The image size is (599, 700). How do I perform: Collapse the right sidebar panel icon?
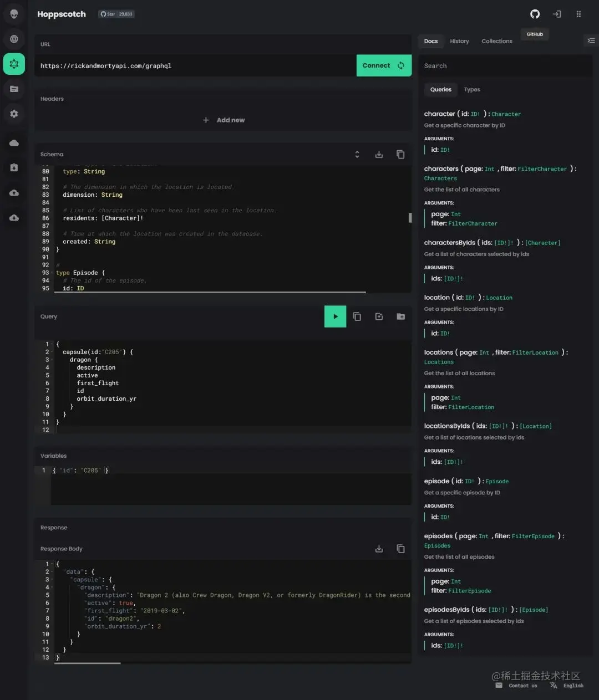tap(591, 40)
